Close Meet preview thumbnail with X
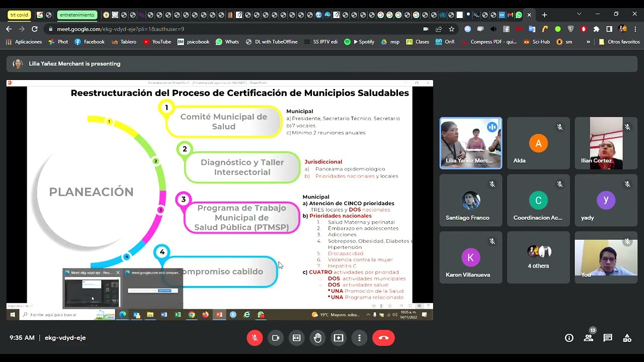The height and width of the screenshot is (362, 644). [x=118, y=273]
